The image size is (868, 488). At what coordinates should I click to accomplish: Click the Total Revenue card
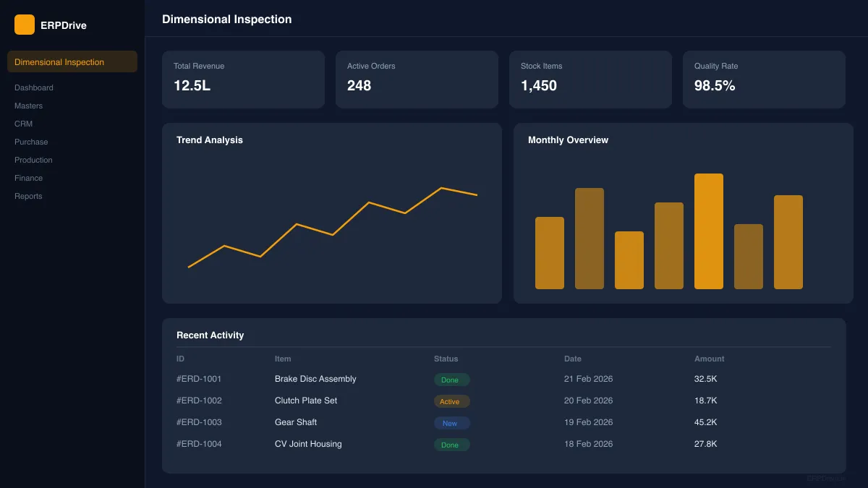click(x=243, y=80)
